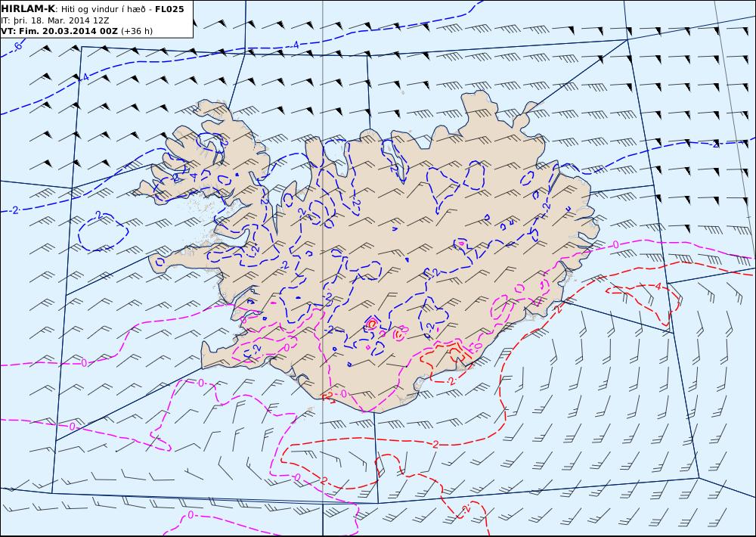Click the HIRLAM-K model title text
Image resolution: width=756 pixels, height=537 pixels.
29,9
